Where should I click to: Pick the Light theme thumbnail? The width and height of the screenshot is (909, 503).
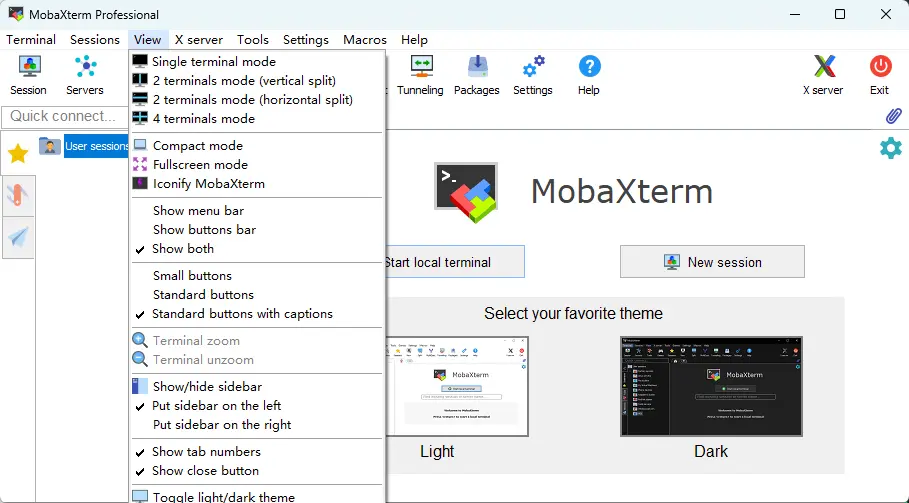pos(457,387)
